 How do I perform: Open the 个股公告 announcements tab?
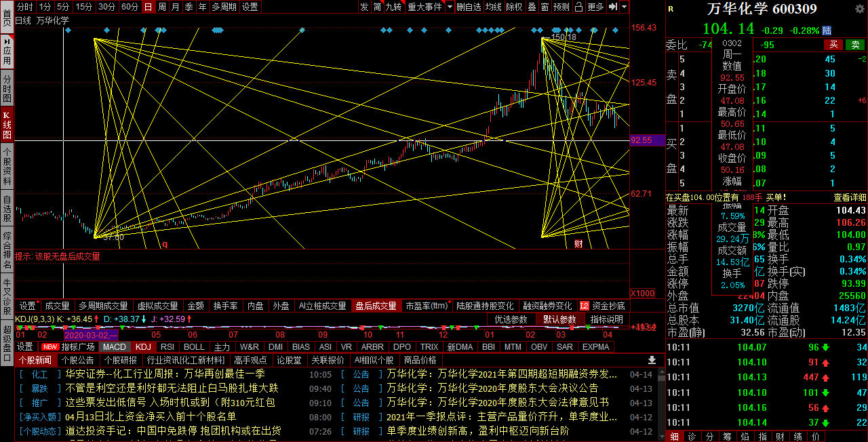coord(77,360)
